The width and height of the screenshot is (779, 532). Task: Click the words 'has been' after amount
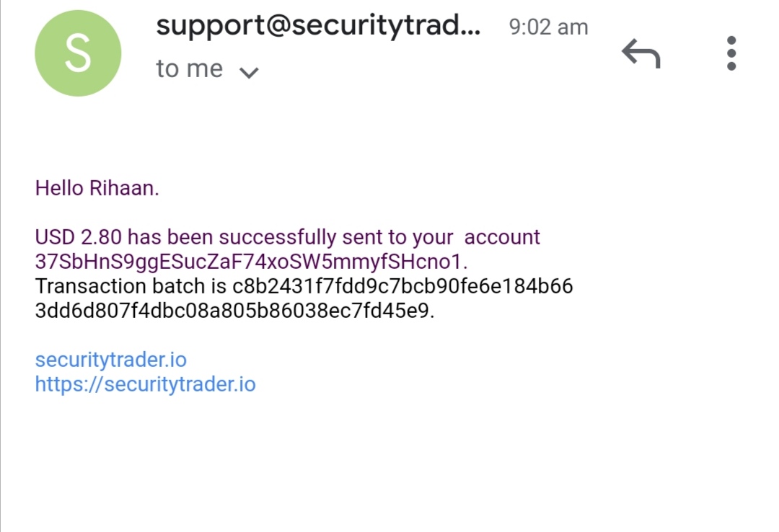click(x=170, y=237)
